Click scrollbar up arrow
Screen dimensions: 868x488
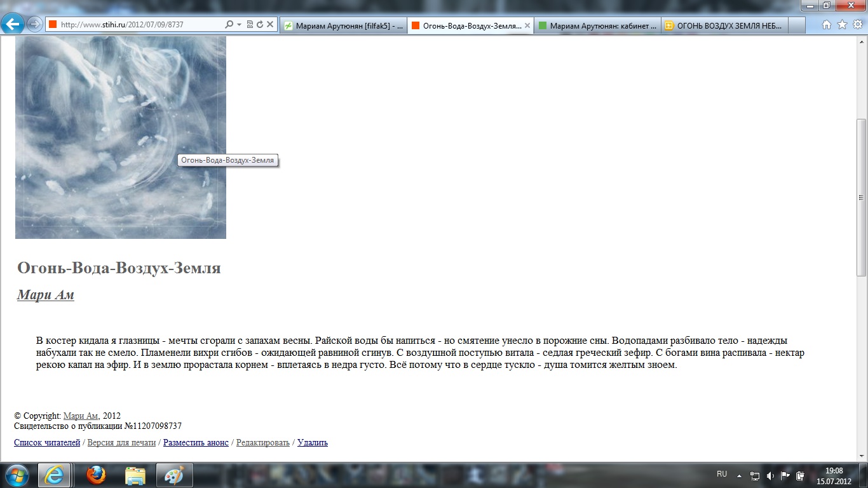click(862, 41)
